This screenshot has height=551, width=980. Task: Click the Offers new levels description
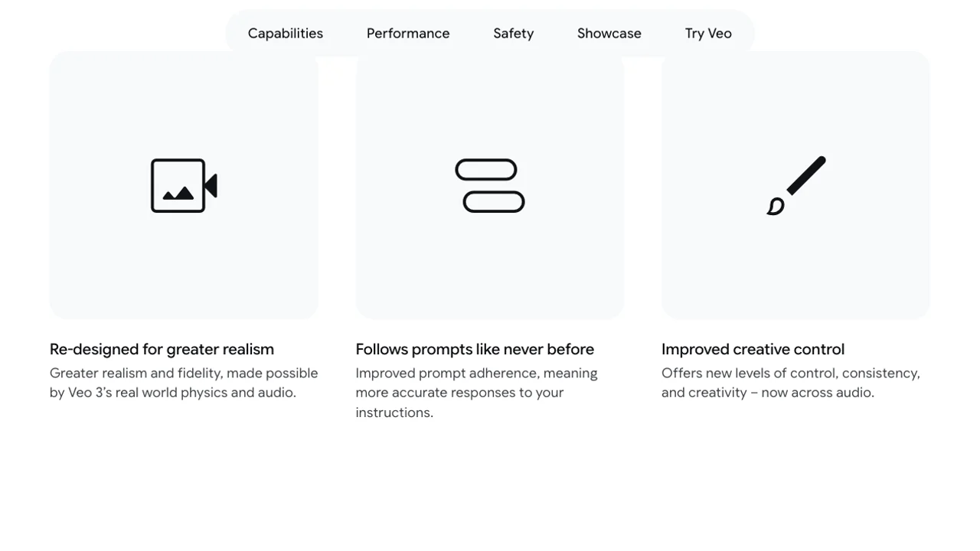(791, 383)
